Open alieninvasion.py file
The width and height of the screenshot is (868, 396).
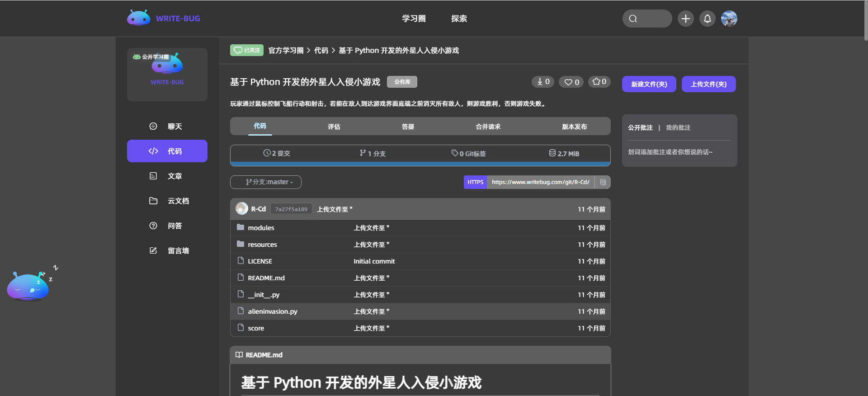point(273,311)
